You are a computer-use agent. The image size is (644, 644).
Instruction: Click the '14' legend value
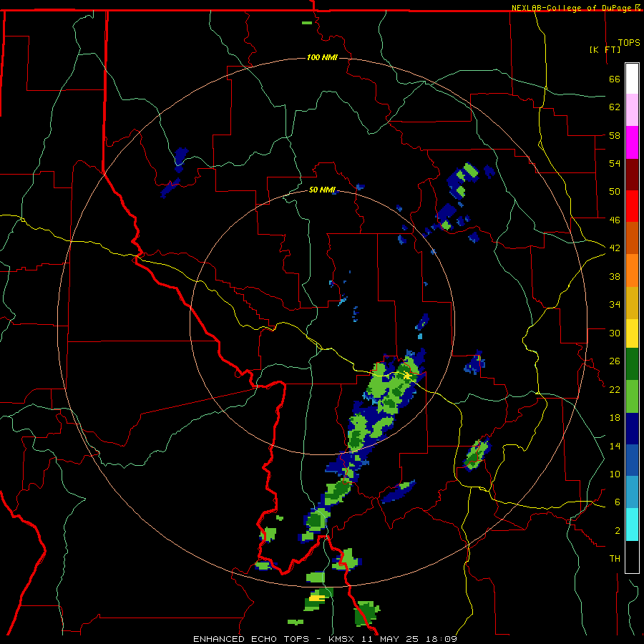pyautogui.click(x=615, y=446)
